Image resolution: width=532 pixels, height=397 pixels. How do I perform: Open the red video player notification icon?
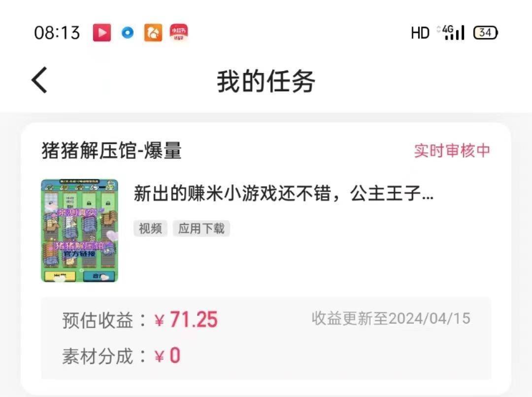[102, 33]
